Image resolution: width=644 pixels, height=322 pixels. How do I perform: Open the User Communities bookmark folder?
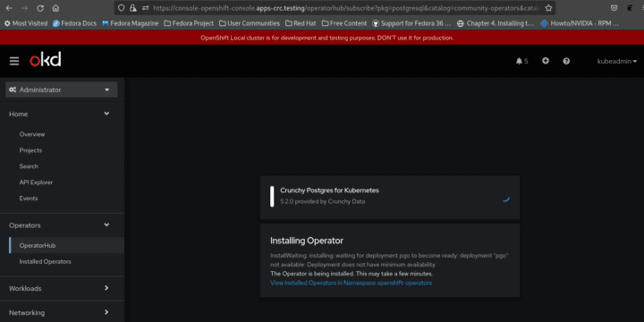[250, 23]
